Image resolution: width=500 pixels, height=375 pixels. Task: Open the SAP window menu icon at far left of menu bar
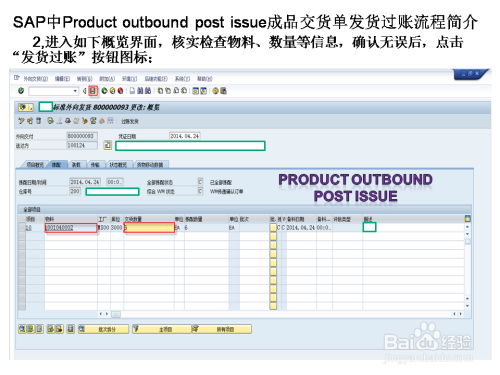[x=17, y=78]
